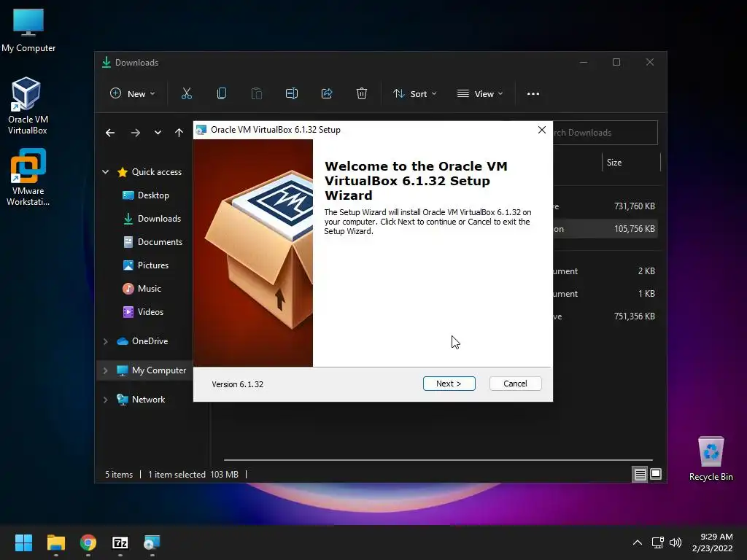Cancel the VirtualBox Setup wizard
Screen dimensions: 747x560
515,384
